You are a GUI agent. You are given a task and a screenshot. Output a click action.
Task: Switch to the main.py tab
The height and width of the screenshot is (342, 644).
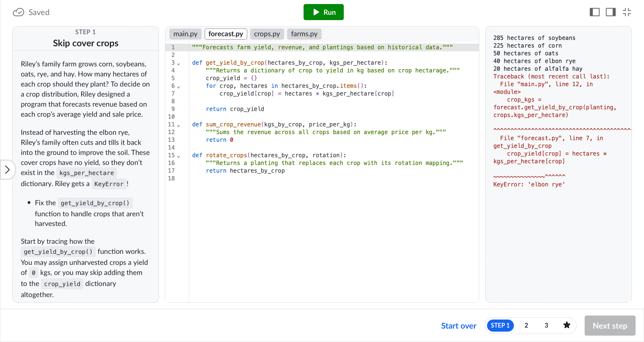(x=185, y=34)
